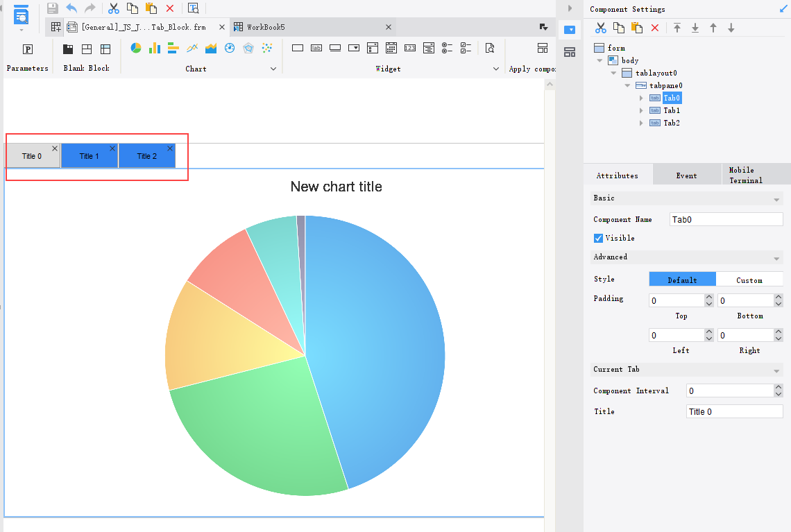791x532 pixels.
Task: Paste using the top toolbar paste icon
Action: pos(151,8)
